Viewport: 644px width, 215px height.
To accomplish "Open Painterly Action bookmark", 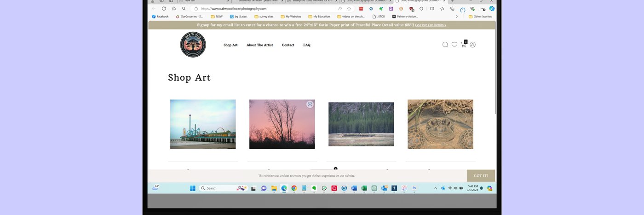I will pyautogui.click(x=405, y=17).
